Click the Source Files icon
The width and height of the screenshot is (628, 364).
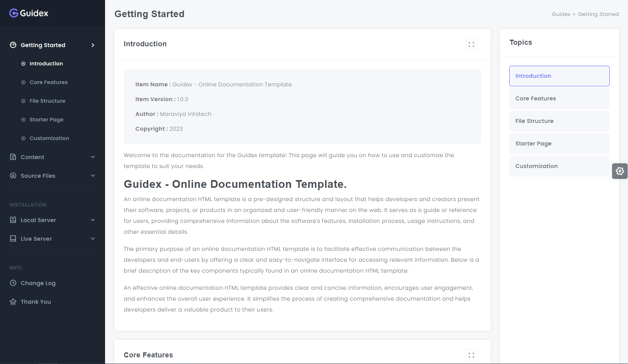point(13,176)
